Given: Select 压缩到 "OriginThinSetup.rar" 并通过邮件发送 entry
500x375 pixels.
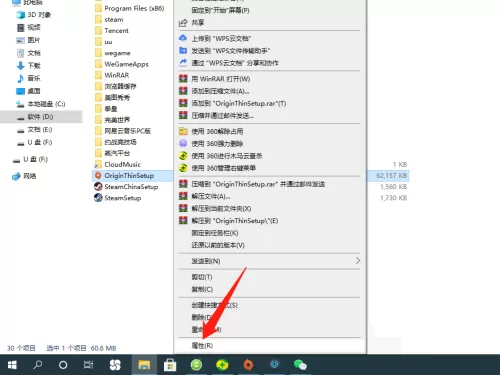Looking at the screenshot, I should [258, 184].
